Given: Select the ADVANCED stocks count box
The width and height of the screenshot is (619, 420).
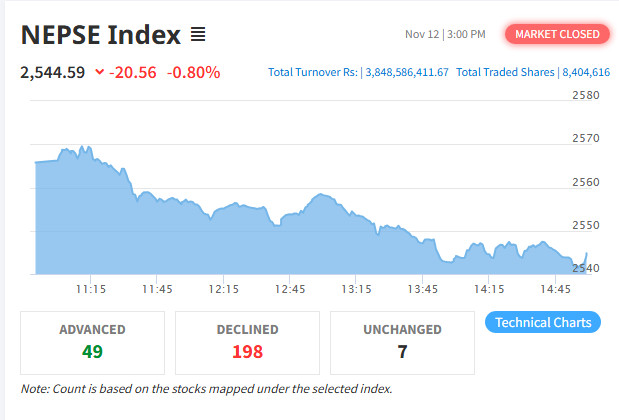Looking at the screenshot, I should tap(93, 341).
